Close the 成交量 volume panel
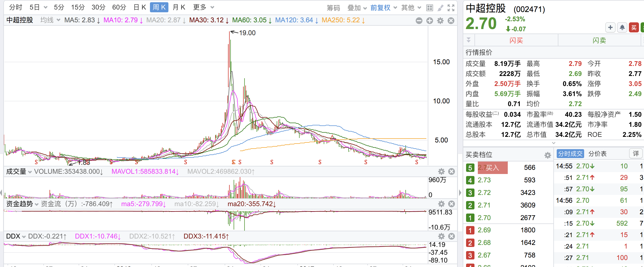Image resolution: width=644 pixels, height=267 pixels. pyautogui.click(x=452, y=171)
